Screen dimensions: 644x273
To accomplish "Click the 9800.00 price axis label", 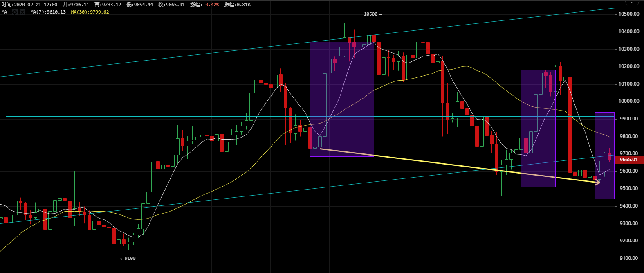I will [629, 136].
